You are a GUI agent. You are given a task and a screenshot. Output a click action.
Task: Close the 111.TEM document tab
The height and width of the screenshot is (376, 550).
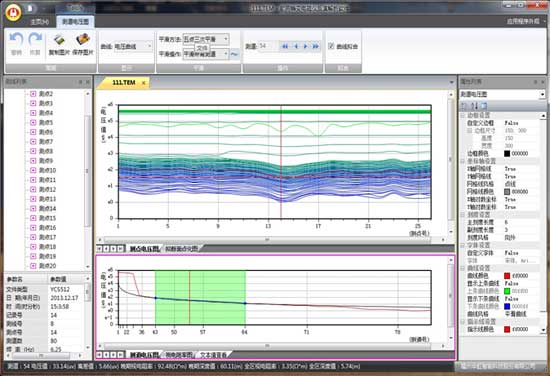143,83
